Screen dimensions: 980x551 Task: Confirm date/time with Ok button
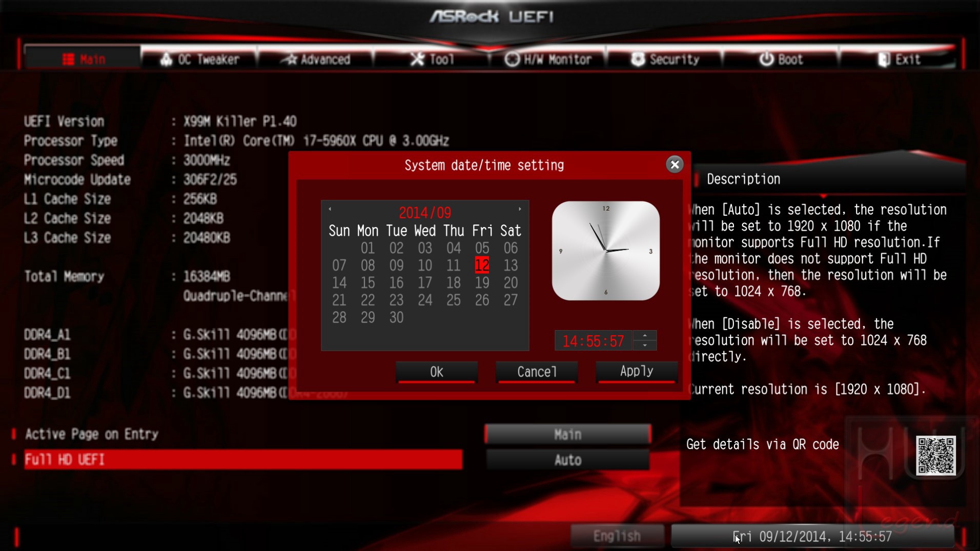point(437,372)
